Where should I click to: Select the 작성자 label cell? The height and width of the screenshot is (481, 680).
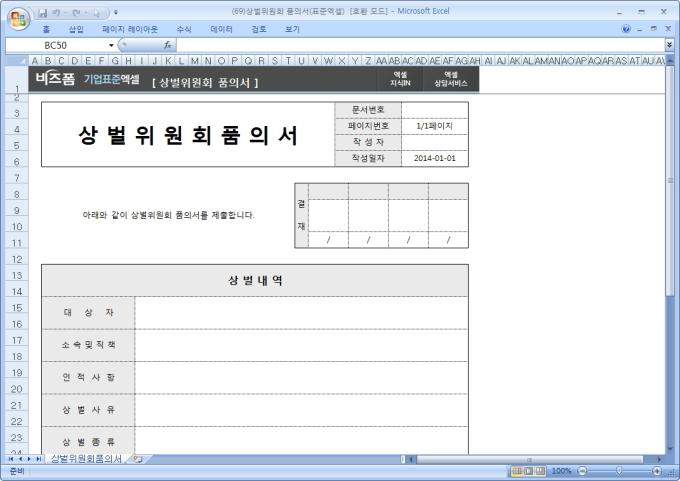point(368,142)
